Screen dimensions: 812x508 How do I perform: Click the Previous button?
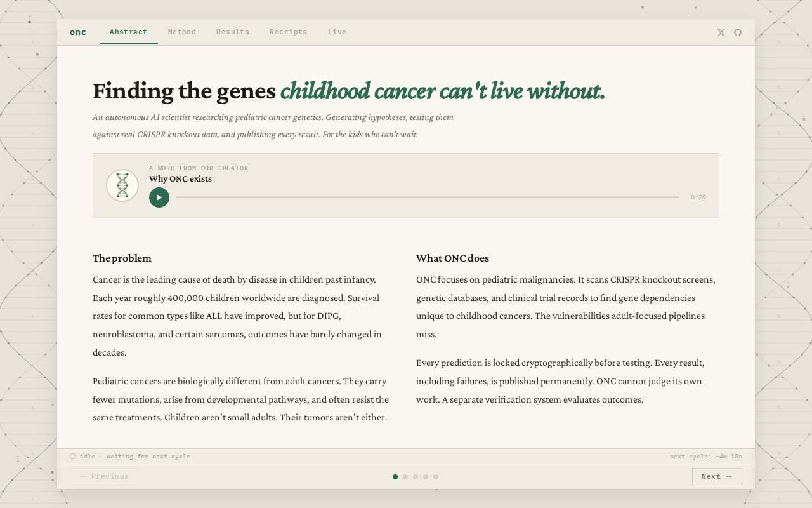(104, 477)
